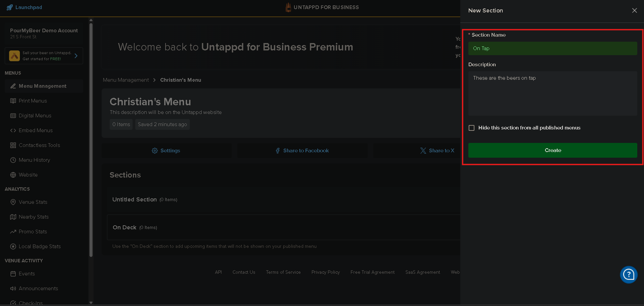Click the Free Trial Agreement footer link
Screen dimensions: 644x306
click(x=372, y=272)
